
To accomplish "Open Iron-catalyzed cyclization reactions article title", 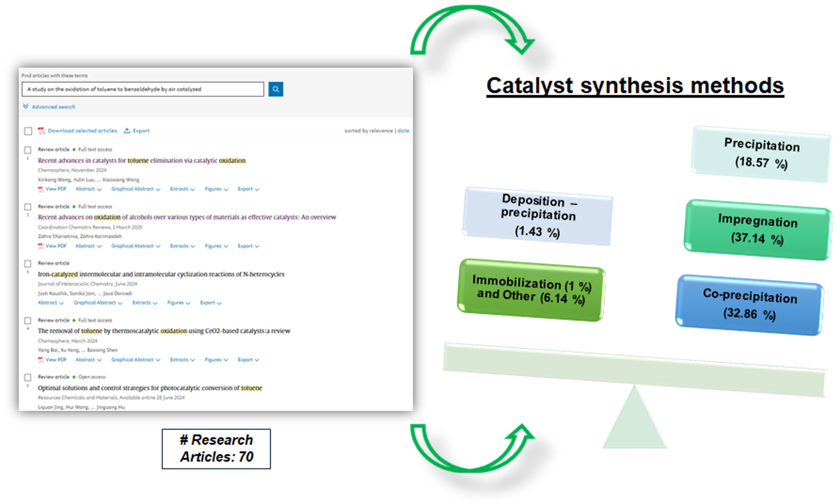I will (161, 274).
